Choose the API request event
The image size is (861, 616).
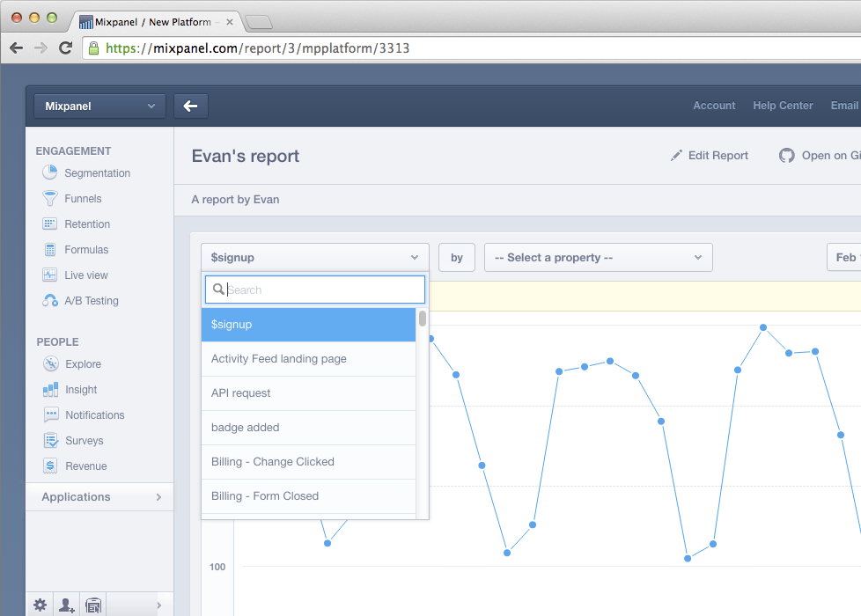tap(309, 393)
